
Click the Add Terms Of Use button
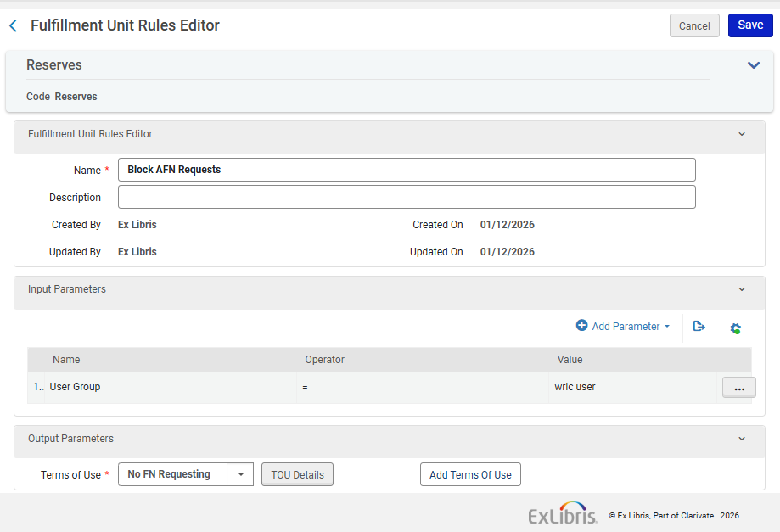tap(470, 475)
